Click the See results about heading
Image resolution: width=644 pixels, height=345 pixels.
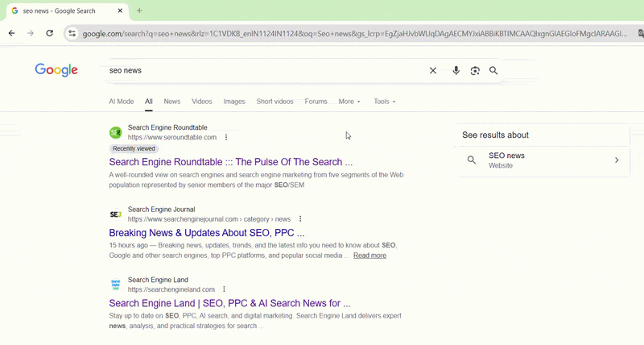pos(495,135)
